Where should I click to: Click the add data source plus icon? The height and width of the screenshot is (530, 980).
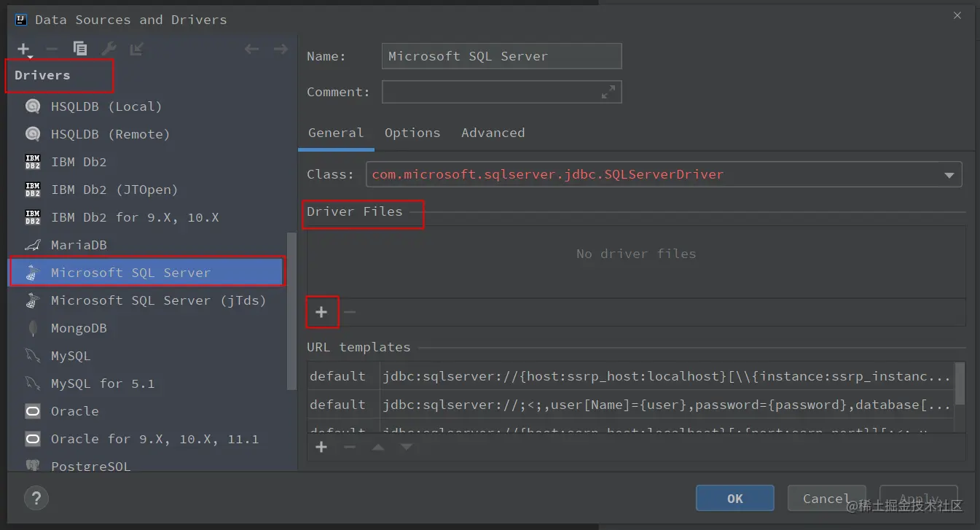[24, 50]
